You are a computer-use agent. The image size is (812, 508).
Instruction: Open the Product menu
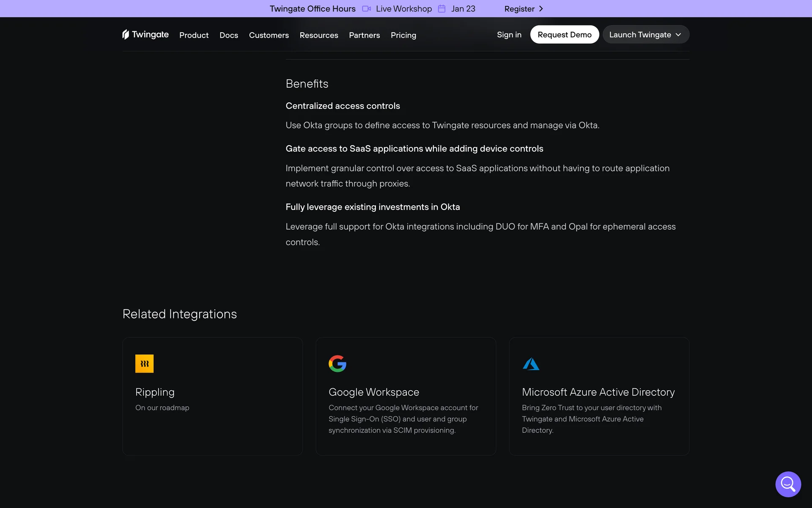tap(194, 35)
